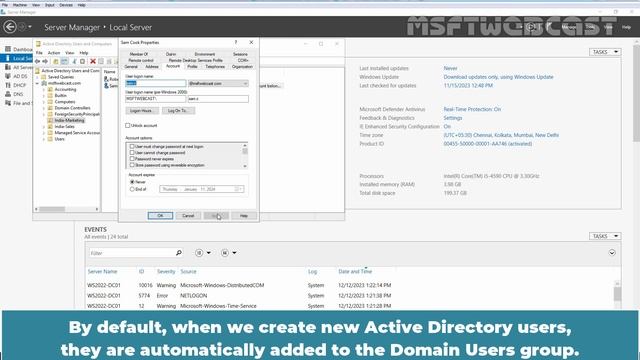
Task: Open the upper TASKS dropdown
Action: click(x=605, y=52)
